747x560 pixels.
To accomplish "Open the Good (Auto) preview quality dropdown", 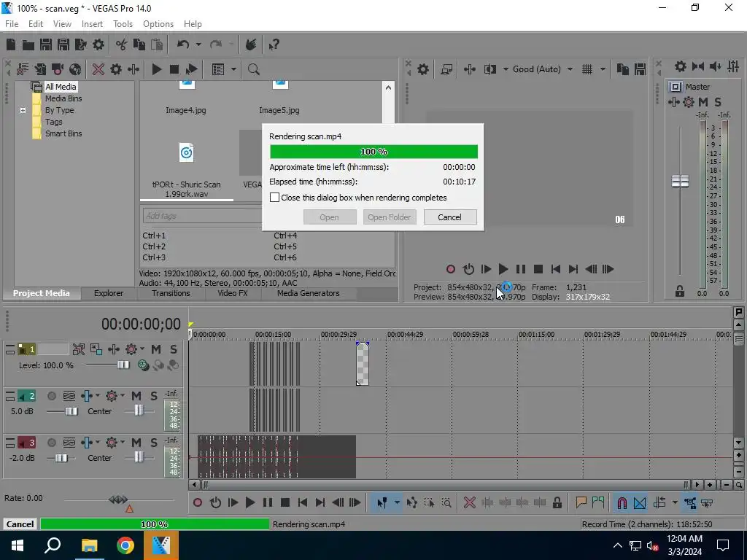I will click(x=570, y=69).
